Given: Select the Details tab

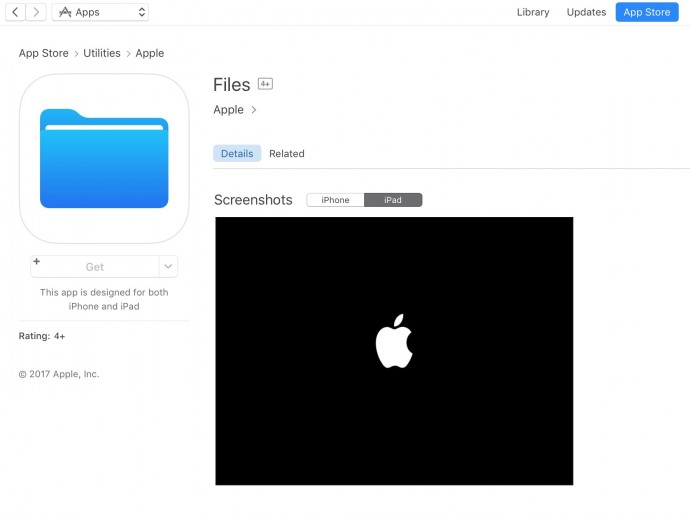Looking at the screenshot, I should coord(237,154).
